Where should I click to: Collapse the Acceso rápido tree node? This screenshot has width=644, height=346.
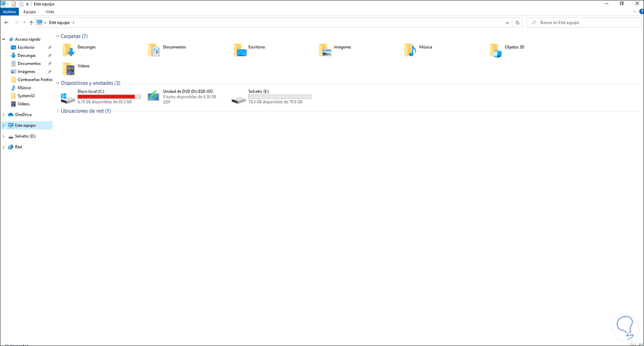point(4,39)
